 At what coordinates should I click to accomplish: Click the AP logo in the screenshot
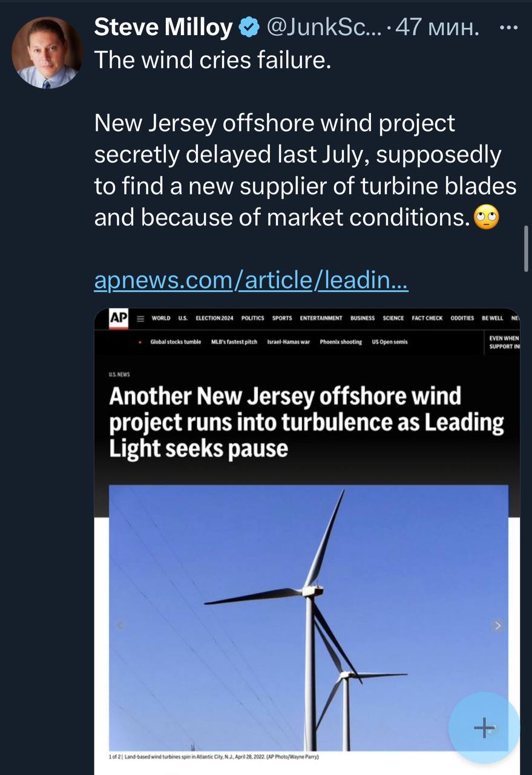point(118,319)
